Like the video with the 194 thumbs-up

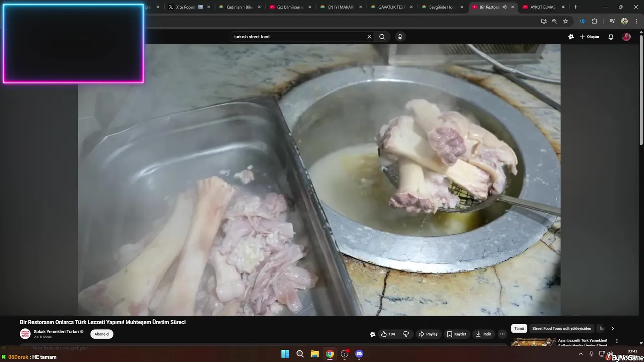click(x=388, y=334)
